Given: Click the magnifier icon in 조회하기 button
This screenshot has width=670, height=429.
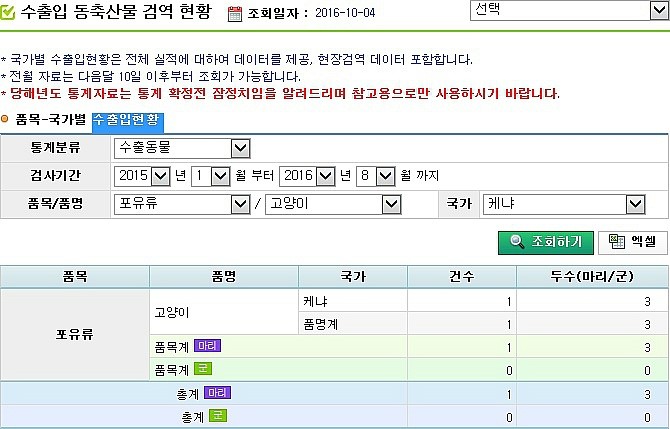Looking at the screenshot, I should point(517,242).
